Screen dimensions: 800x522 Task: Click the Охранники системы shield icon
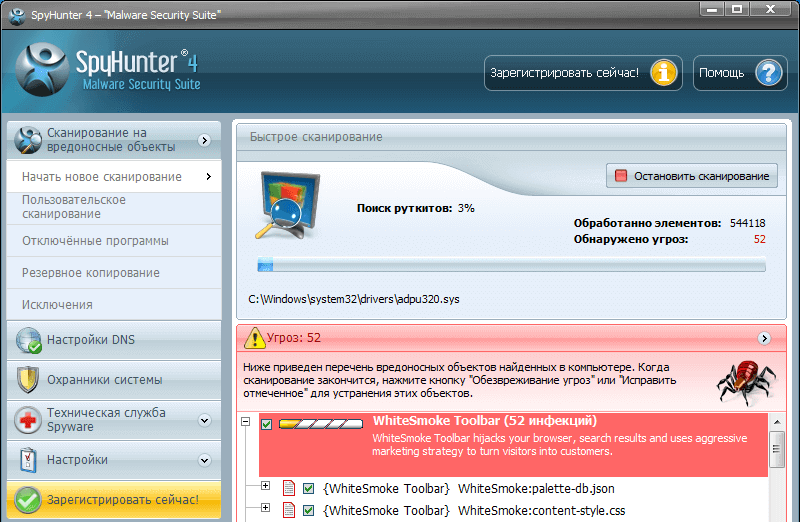(x=28, y=380)
